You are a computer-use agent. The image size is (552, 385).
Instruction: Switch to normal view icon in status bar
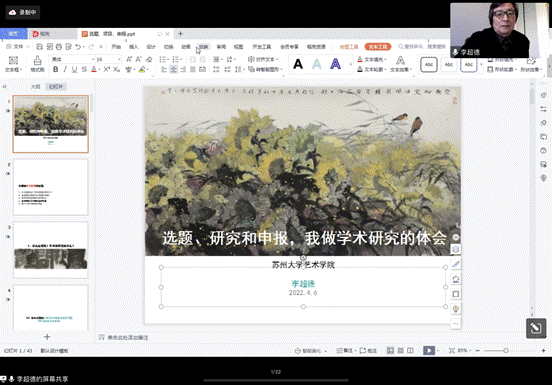[x=390, y=351]
